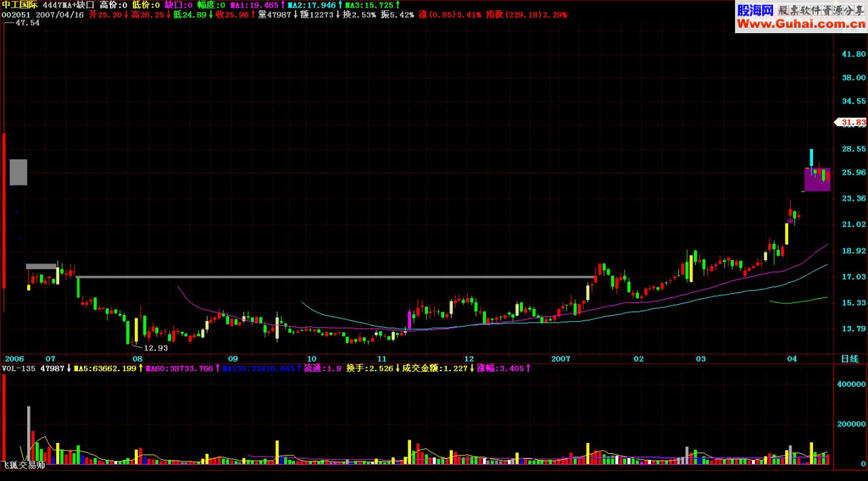Screen dimensions: 868x481
Task: Click the close price 收25.96
Action: point(233,14)
